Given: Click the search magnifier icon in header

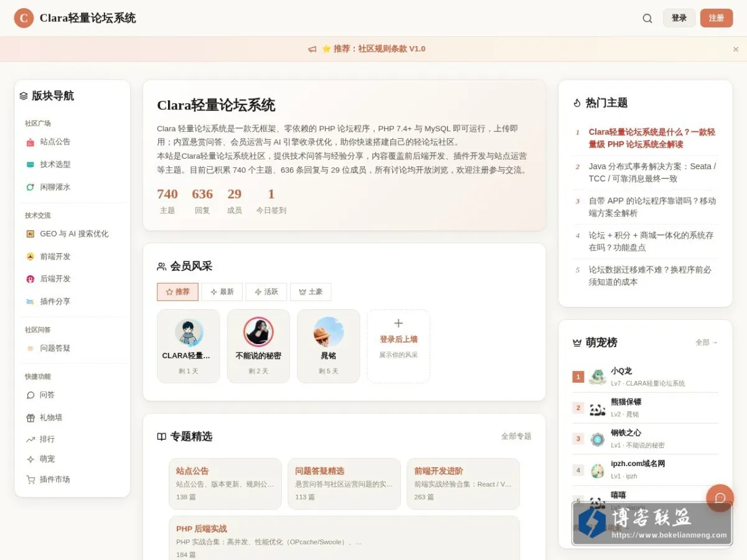Looking at the screenshot, I should tap(647, 18).
